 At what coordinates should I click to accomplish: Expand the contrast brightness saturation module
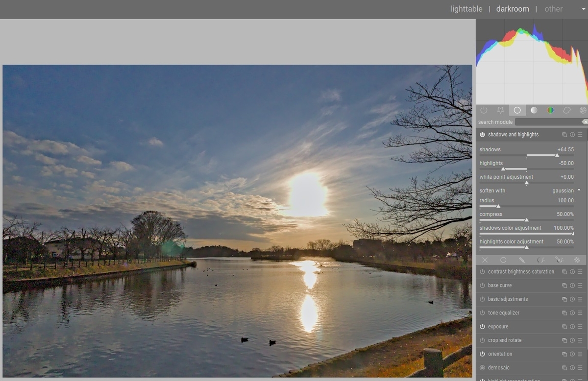click(x=521, y=272)
